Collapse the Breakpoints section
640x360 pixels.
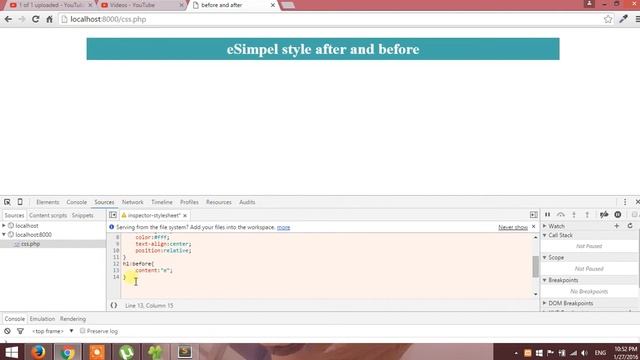544,280
